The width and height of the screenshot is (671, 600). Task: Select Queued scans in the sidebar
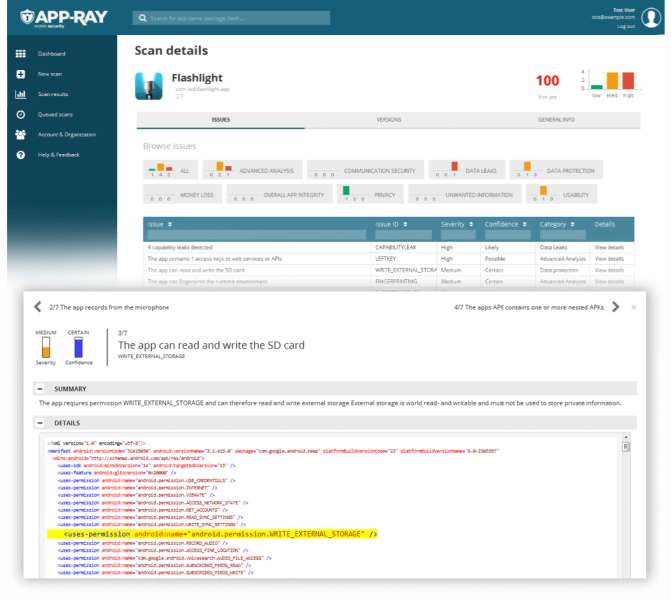(55, 114)
